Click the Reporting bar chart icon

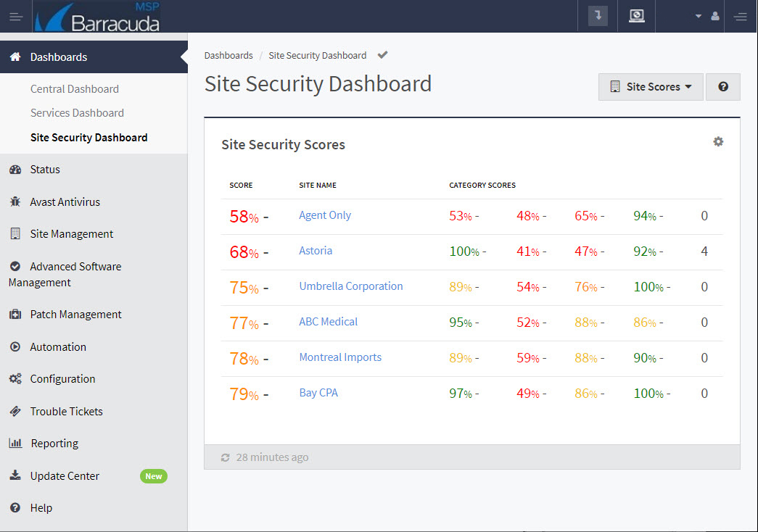point(15,443)
